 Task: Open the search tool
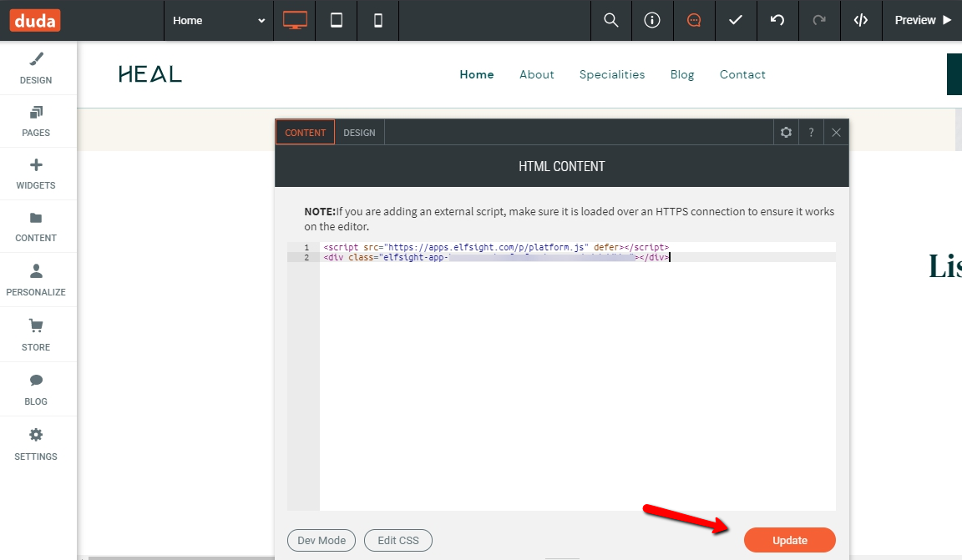[611, 20]
